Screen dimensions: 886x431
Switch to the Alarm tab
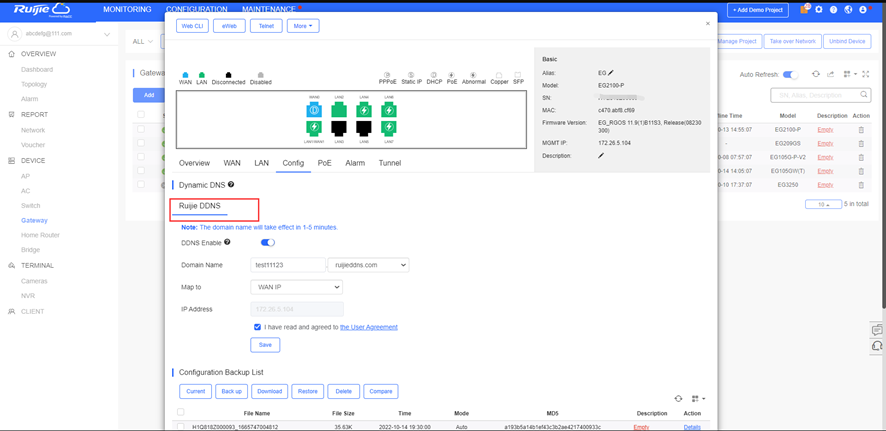click(x=355, y=163)
